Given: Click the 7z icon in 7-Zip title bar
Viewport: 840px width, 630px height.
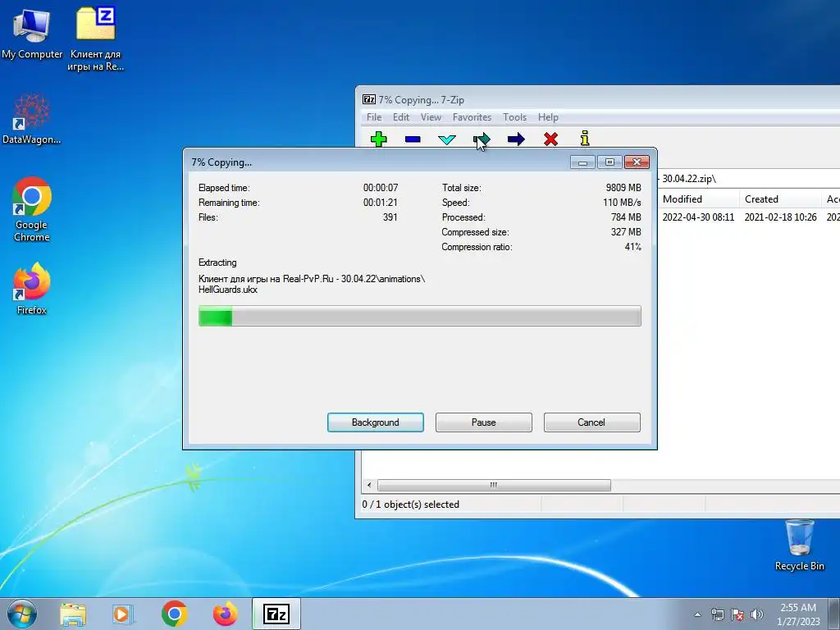Looking at the screenshot, I should click(x=368, y=99).
